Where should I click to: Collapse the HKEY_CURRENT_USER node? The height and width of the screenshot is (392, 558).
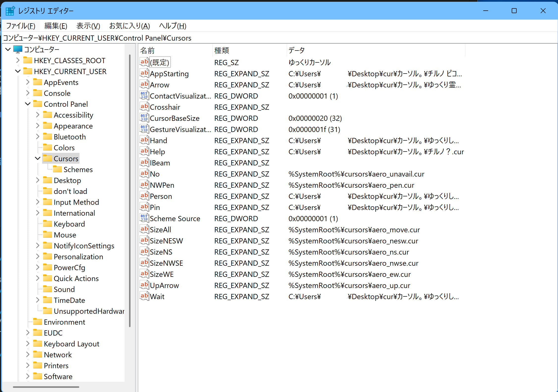click(x=18, y=71)
